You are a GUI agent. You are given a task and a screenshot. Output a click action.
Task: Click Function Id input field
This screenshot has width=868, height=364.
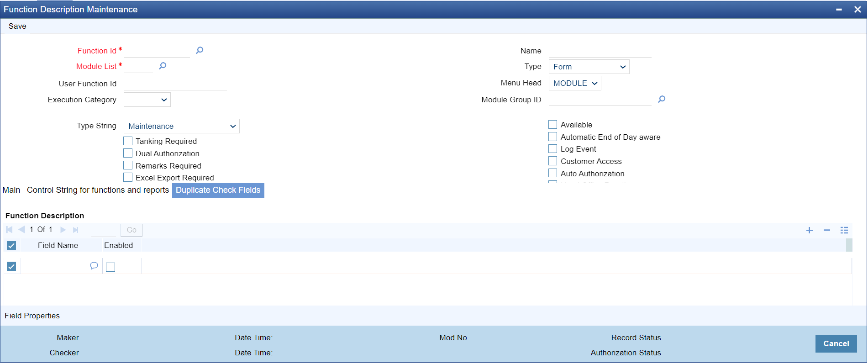(x=157, y=50)
